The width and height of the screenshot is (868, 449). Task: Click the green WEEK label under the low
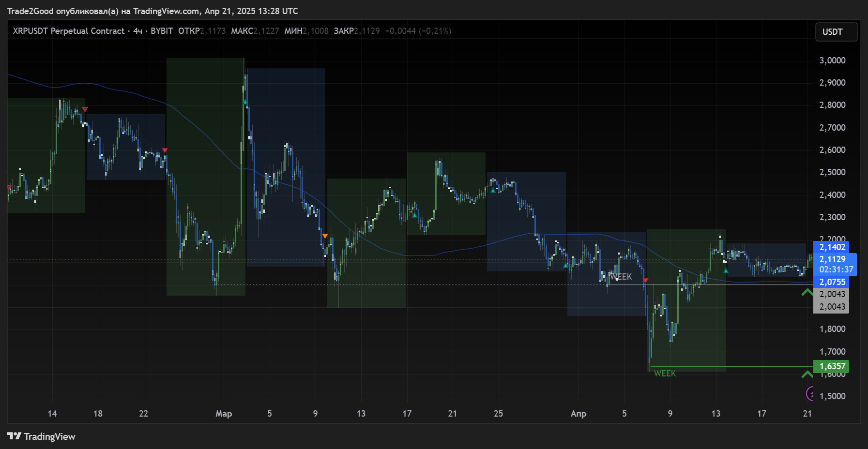(x=665, y=374)
